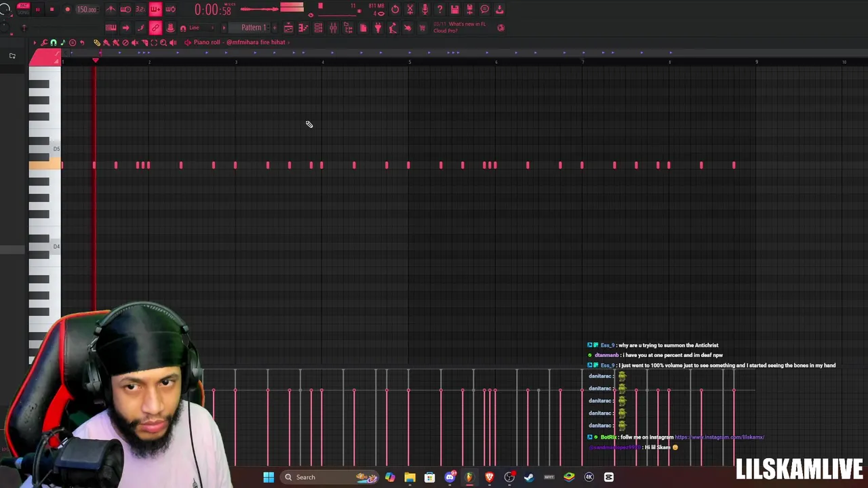Adjust the master volume knob

pyautogui.click(x=5, y=9)
